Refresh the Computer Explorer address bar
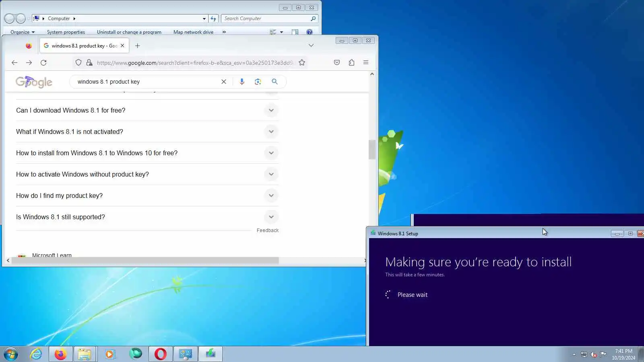Screen dimensions: 644x362 click(x=213, y=19)
